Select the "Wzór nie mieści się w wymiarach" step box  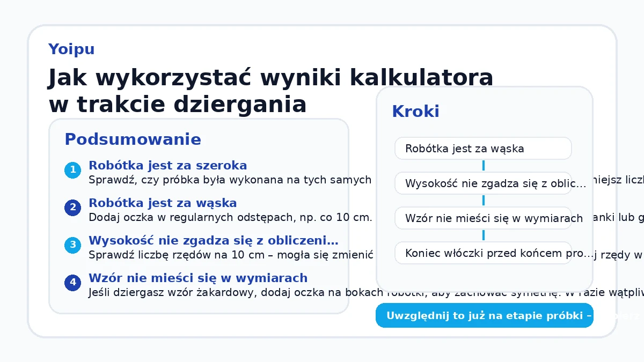tap(483, 218)
